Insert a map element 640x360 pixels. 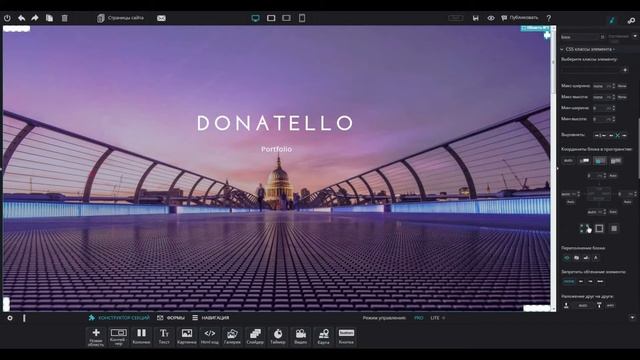click(323, 337)
